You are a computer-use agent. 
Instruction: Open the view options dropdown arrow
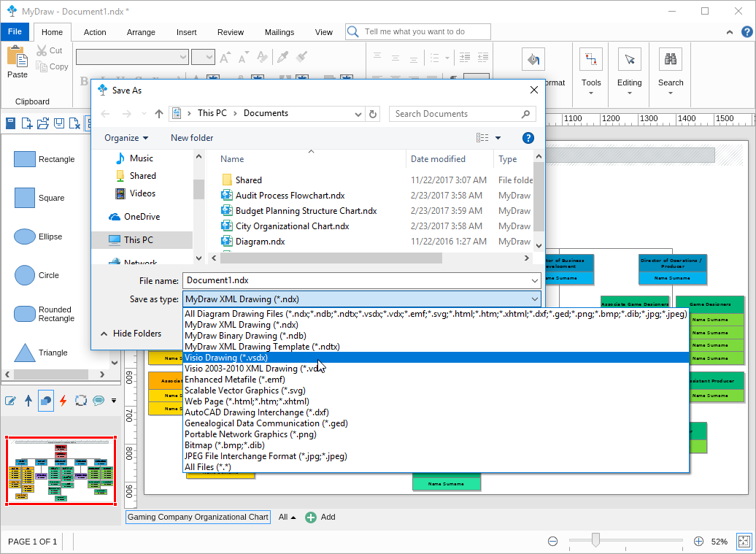498,138
